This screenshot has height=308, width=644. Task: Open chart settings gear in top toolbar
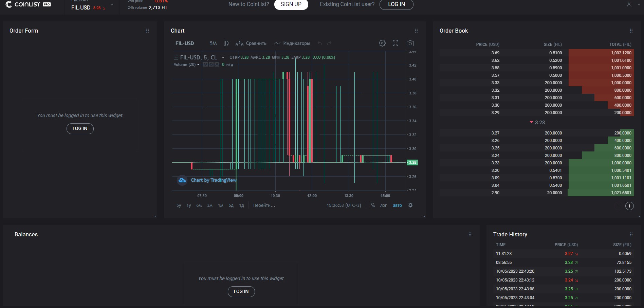click(x=382, y=43)
